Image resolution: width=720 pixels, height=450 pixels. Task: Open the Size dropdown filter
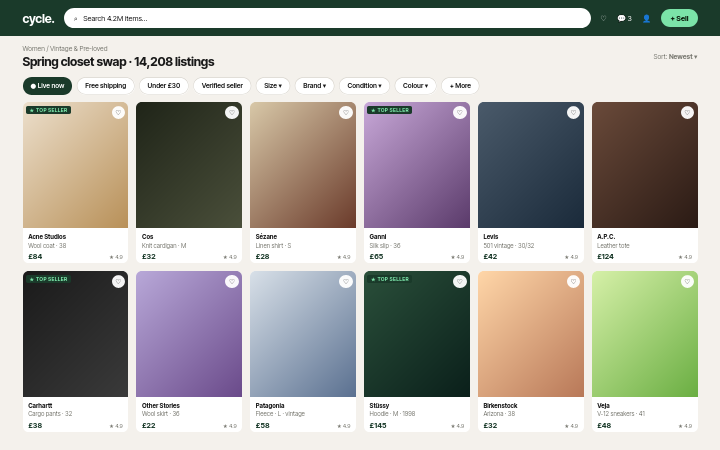tap(273, 86)
